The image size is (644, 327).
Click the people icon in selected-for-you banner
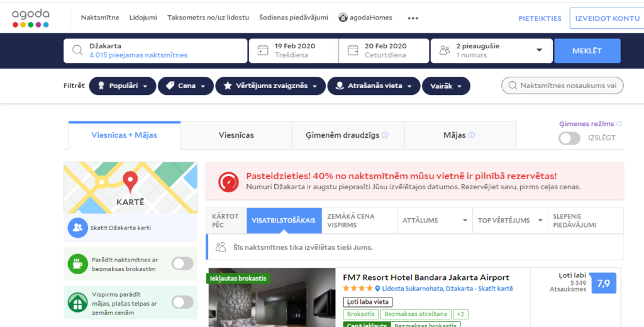pyautogui.click(x=221, y=247)
